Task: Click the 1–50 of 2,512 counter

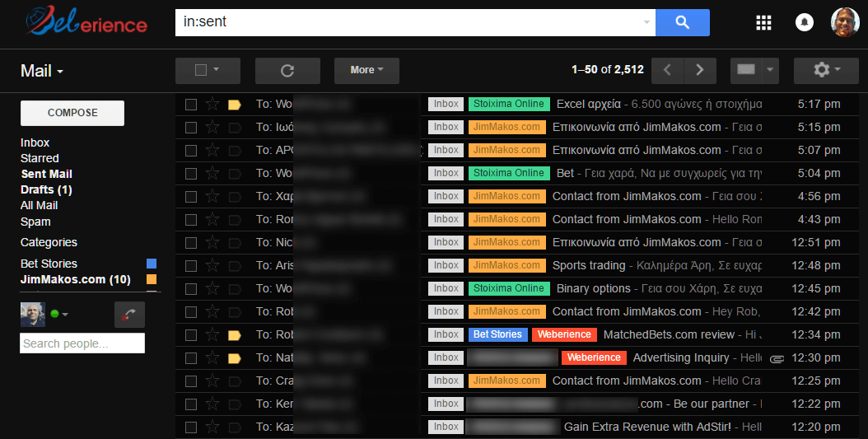Action: (607, 70)
